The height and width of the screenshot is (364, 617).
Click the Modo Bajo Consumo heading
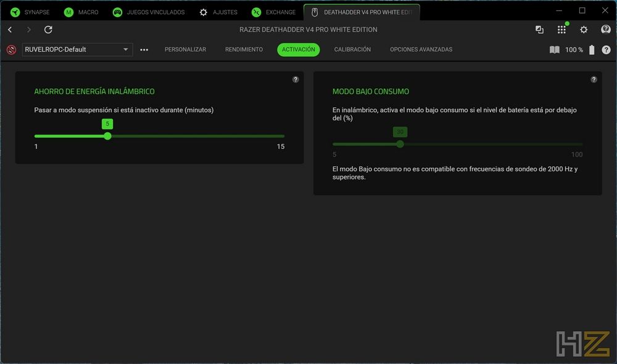[371, 91]
